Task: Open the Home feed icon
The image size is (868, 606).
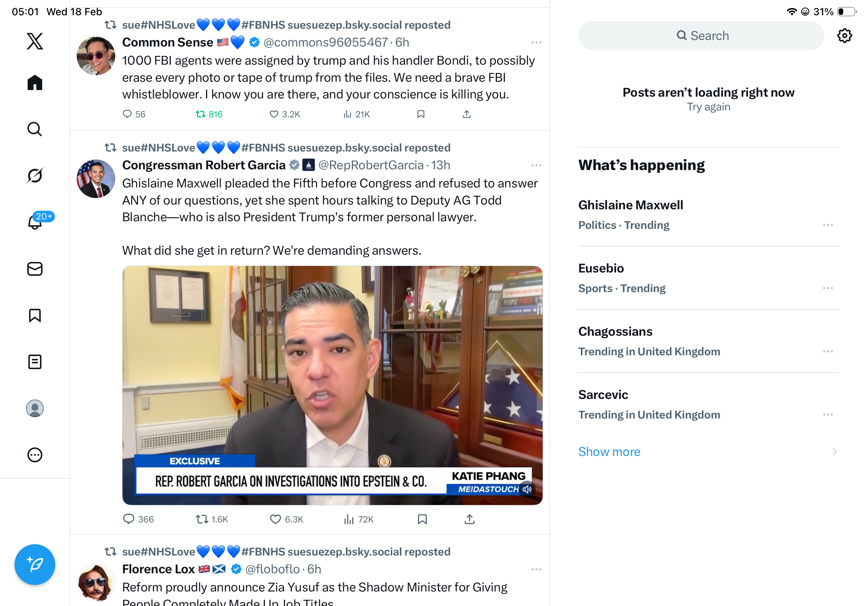Action: point(35,82)
